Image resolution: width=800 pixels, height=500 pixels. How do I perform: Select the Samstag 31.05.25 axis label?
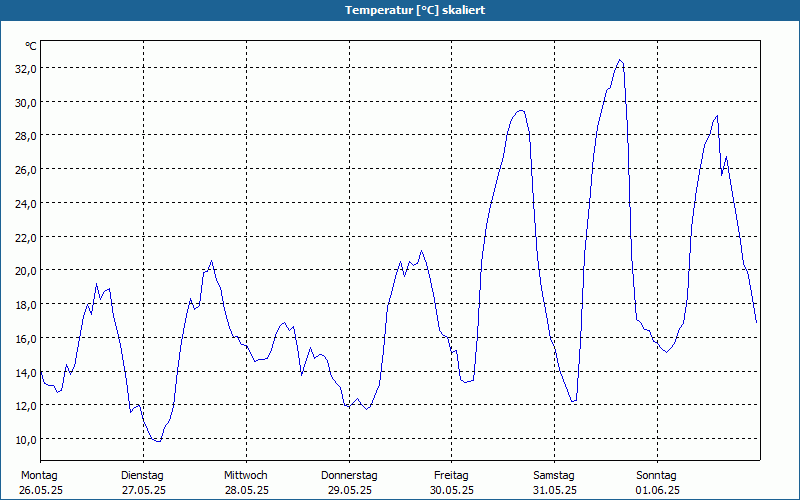(555, 483)
